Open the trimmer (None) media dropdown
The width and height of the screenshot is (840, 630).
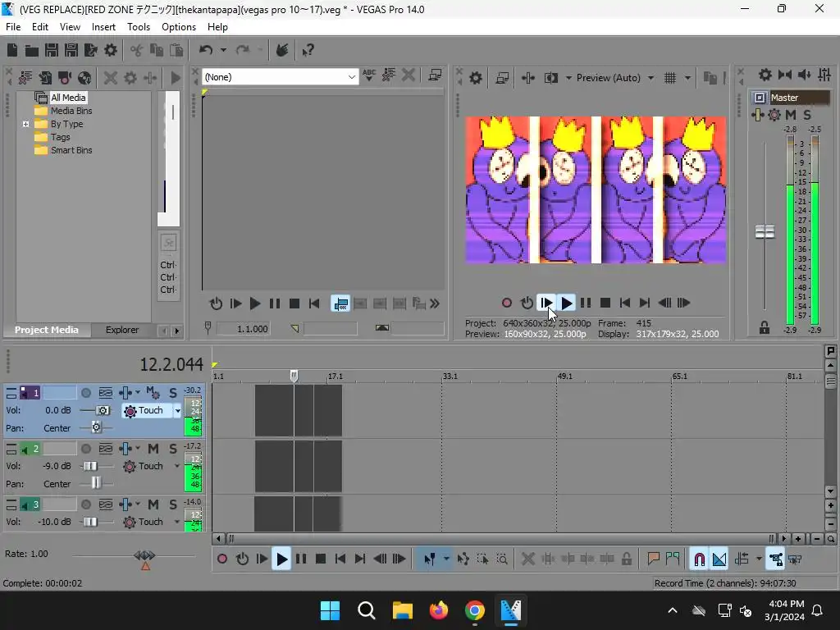pos(351,77)
